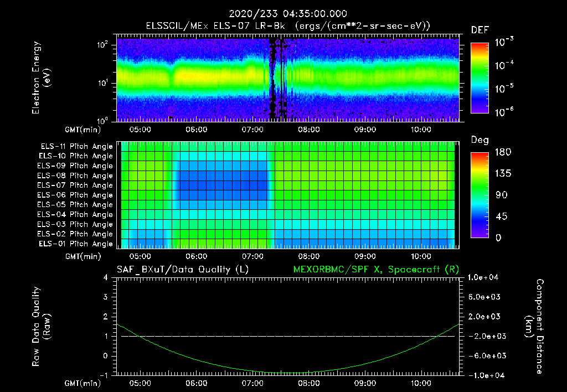
Task: Click the ELS-09 Pitch Angle row label
Action: [75, 166]
